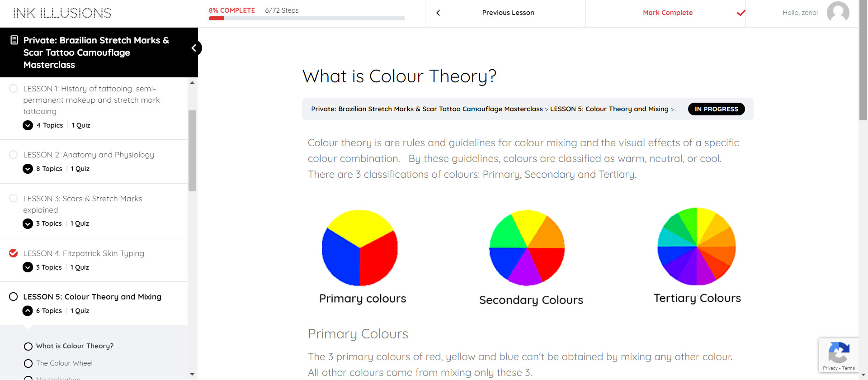Viewport: 868px width, 380px height.
Task: Expand Lesson 1 topics list chevron
Action: (x=28, y=125)
